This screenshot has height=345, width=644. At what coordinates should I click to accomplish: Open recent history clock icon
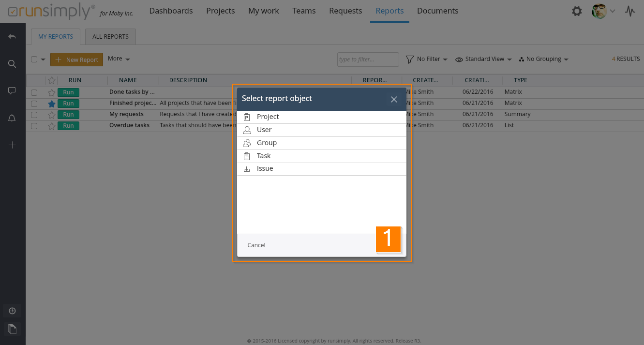13,311
